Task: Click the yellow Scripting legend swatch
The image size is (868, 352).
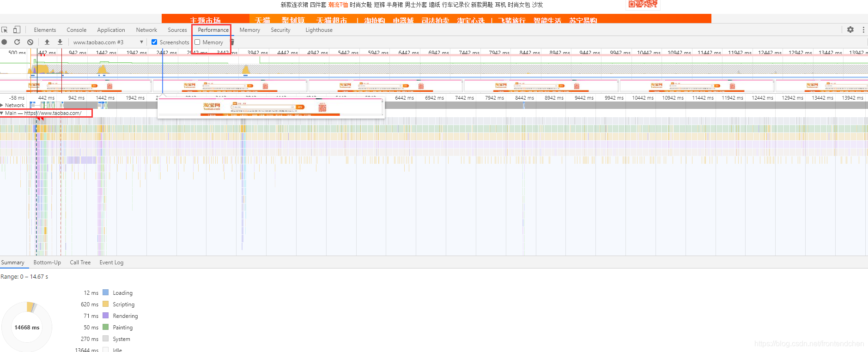Action: click(105, 304)
